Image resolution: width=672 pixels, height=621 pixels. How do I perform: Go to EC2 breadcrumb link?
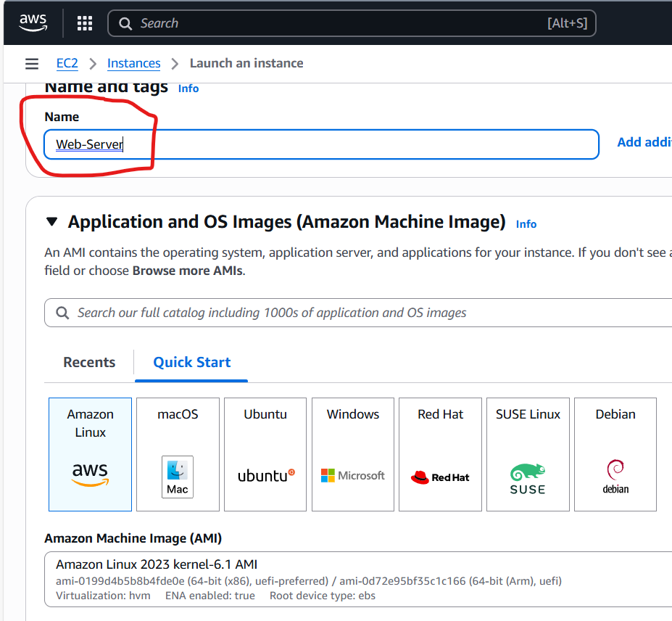(67, 63)
